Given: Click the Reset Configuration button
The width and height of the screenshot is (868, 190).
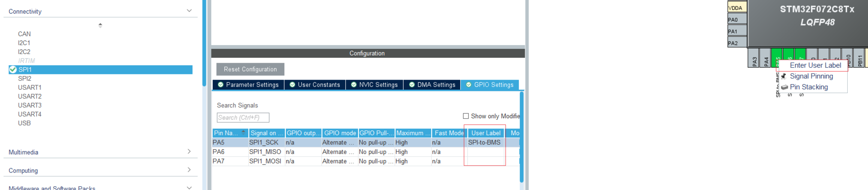Looking at the screenshot, I should point(250,69).
